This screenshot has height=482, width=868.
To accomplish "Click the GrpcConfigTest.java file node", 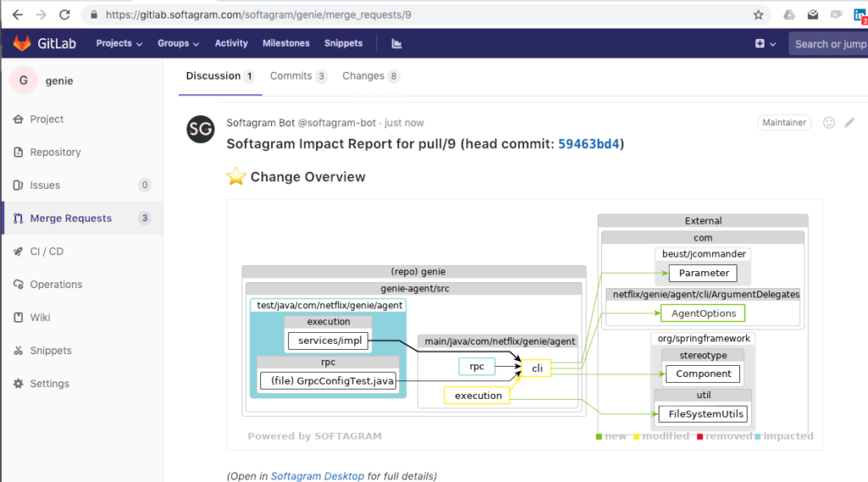I will click(x=329, y=380).
